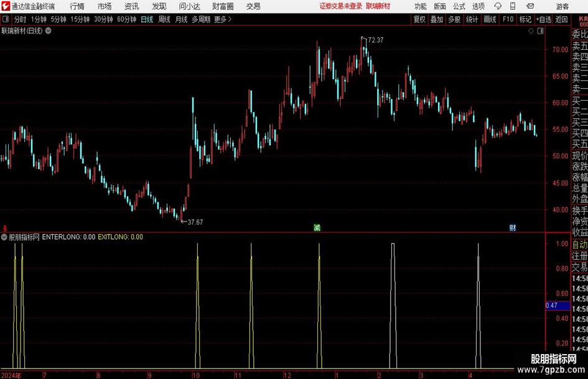Click the ENTERLONG: 0.00 indicator value

(x=68, y=237)
